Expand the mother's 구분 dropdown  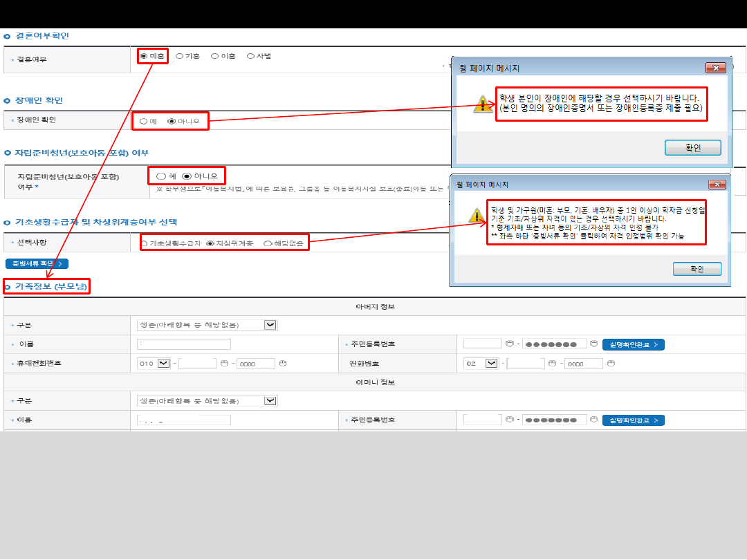click(x=270, y=400)
